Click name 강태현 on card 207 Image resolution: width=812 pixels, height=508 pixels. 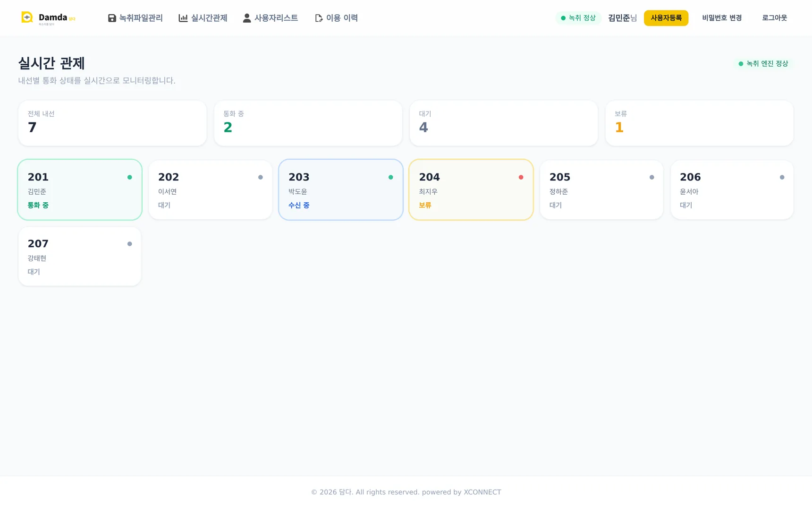click(37, 258)
